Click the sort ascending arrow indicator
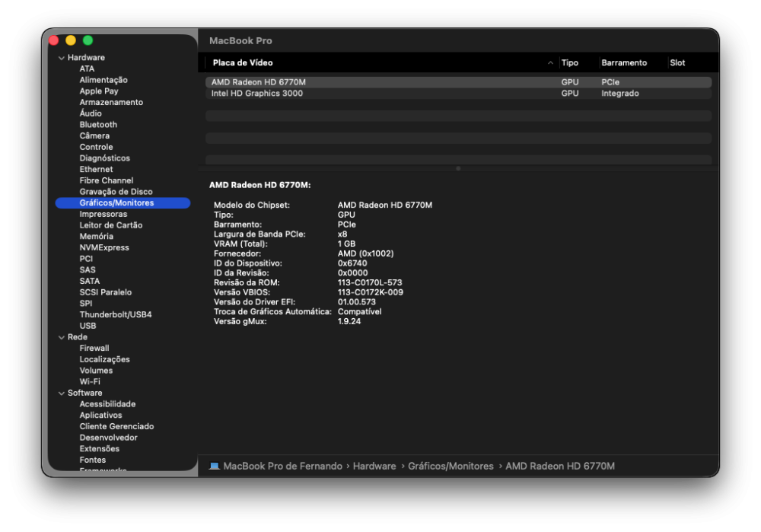Viewport: 761px width, 532px height. tap(550, 62)
